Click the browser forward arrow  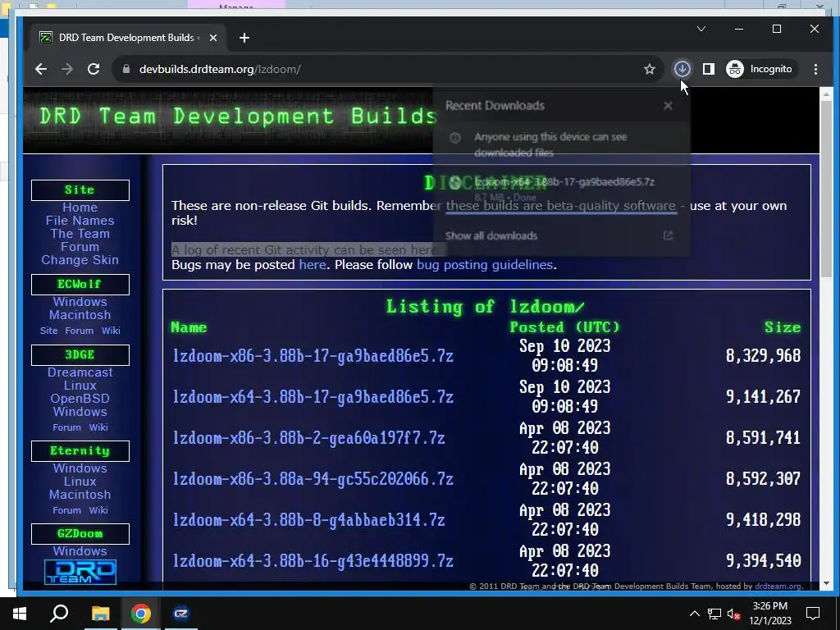coord(67,69)
